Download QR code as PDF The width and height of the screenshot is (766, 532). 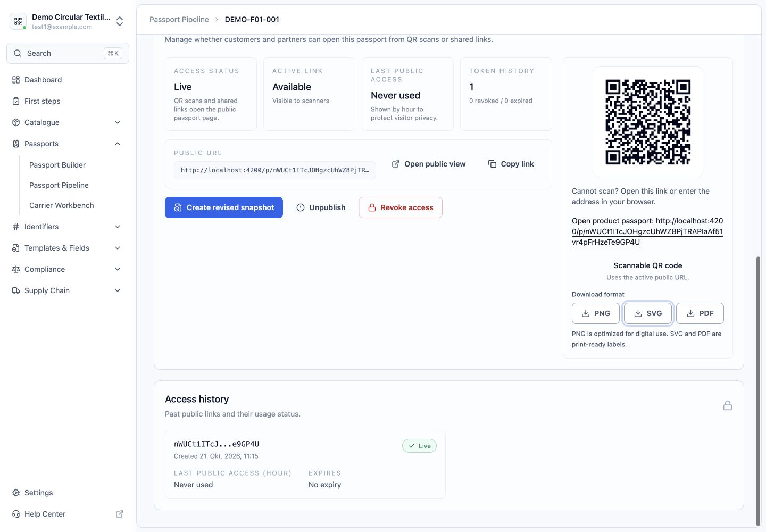[700, 313]
